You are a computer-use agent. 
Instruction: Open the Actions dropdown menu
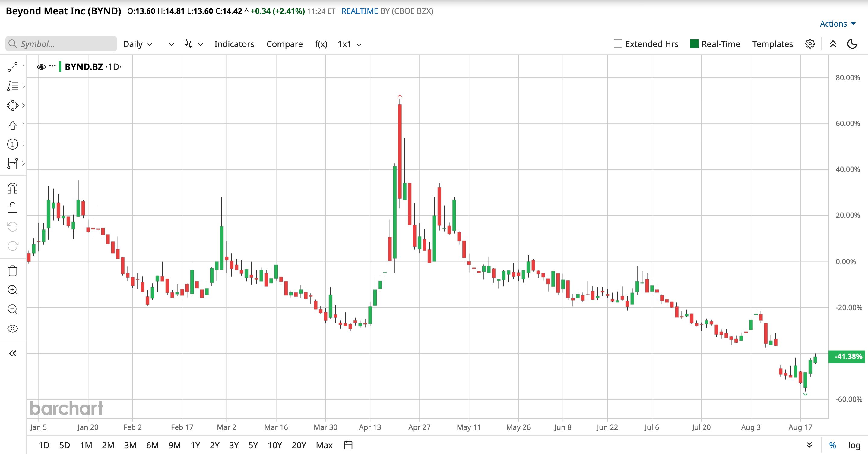point(838,24)
